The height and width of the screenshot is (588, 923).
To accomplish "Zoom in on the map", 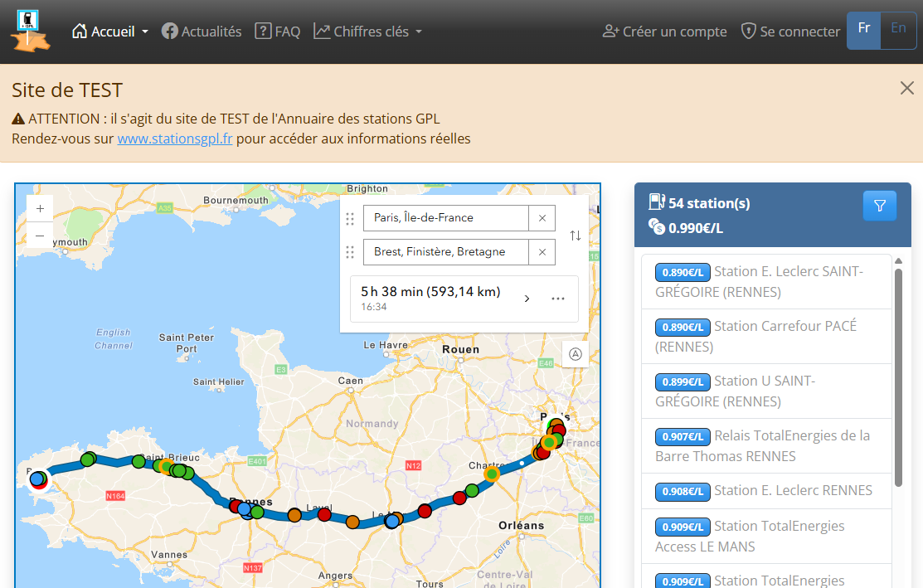I will point(40,209).
